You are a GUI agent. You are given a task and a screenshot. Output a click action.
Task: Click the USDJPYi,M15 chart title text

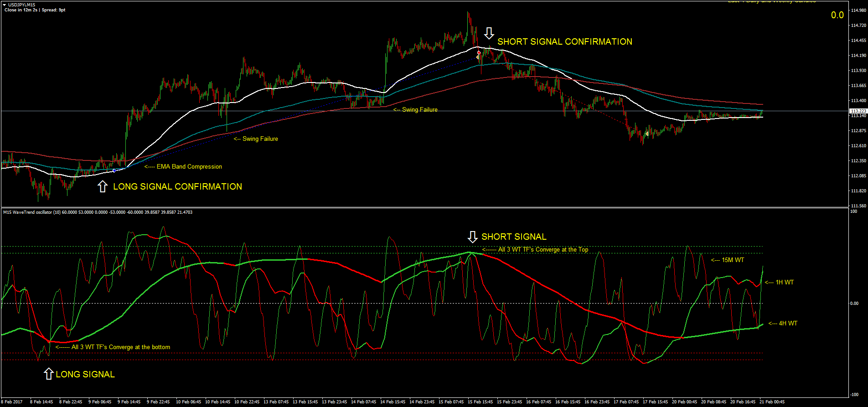click(21, 5)
